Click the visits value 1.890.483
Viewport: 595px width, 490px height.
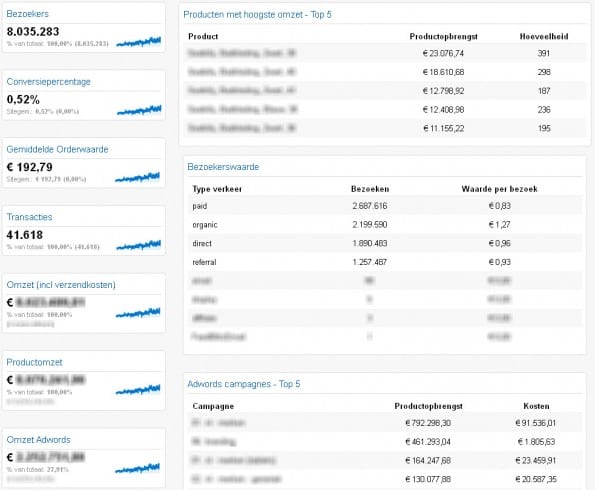[x=370, y=243]
